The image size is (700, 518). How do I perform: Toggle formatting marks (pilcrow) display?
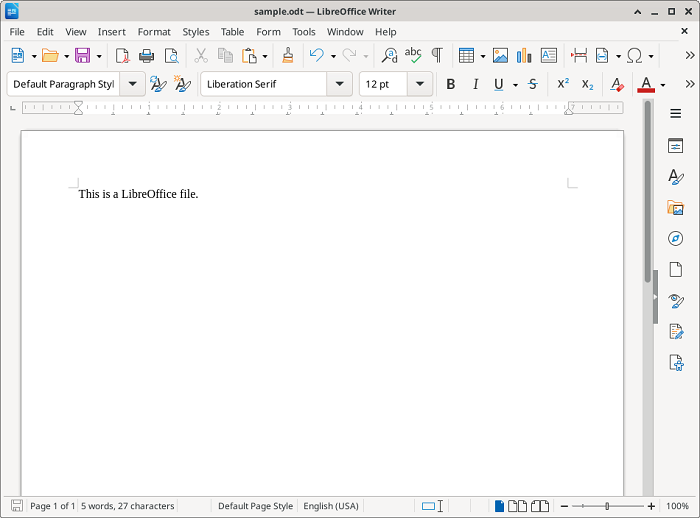436,56
